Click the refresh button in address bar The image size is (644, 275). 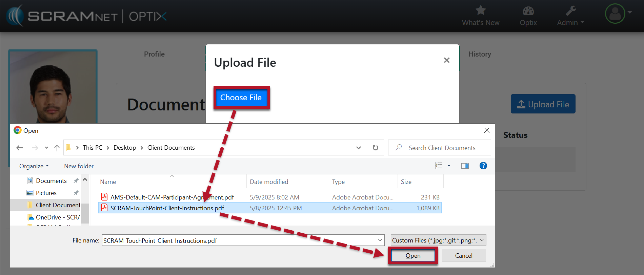tap(375, 148)
